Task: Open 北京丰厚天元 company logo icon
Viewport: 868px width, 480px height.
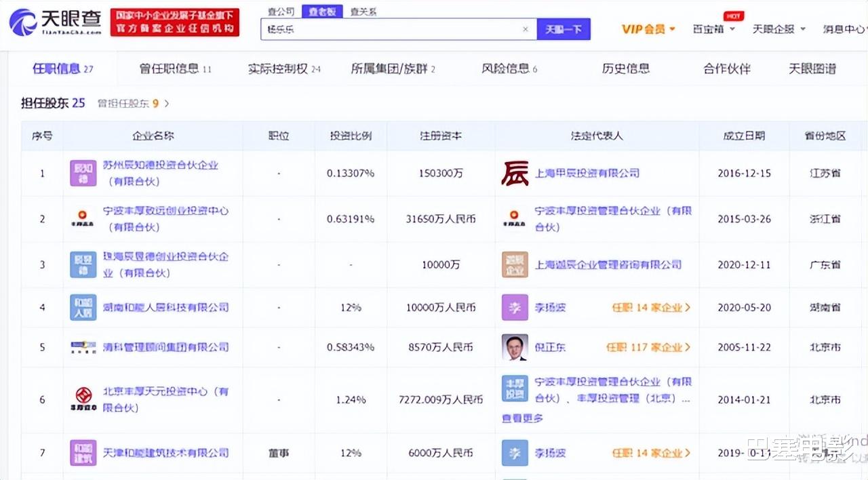Action: coord(83,399)
